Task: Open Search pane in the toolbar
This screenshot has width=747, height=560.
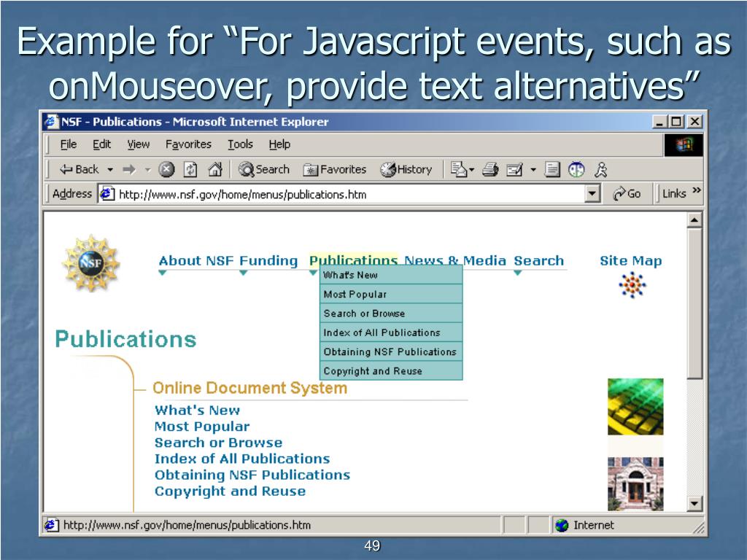Action: point(264,169)
